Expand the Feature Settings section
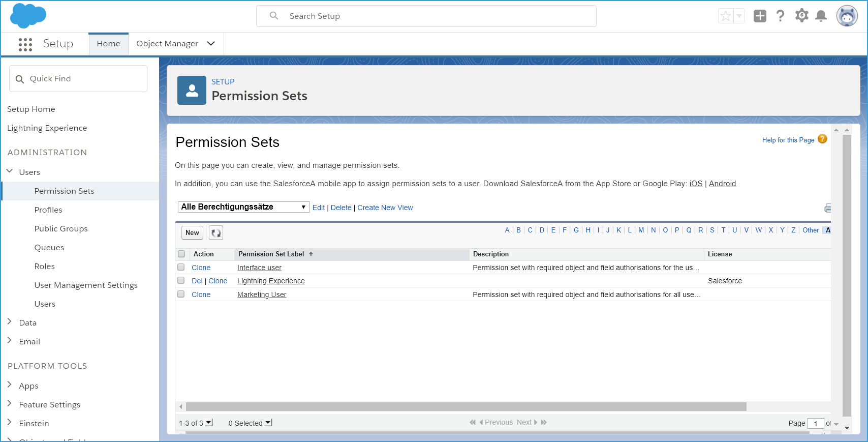This screenshot has width=868, height=442. (10, 403)
